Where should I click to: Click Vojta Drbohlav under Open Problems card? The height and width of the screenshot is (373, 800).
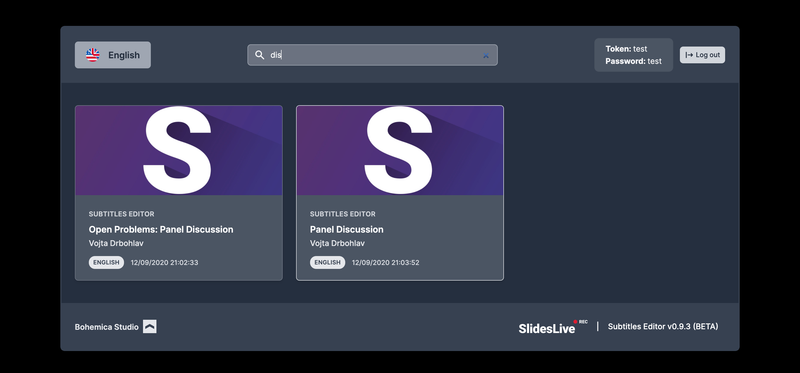point(116,243)
